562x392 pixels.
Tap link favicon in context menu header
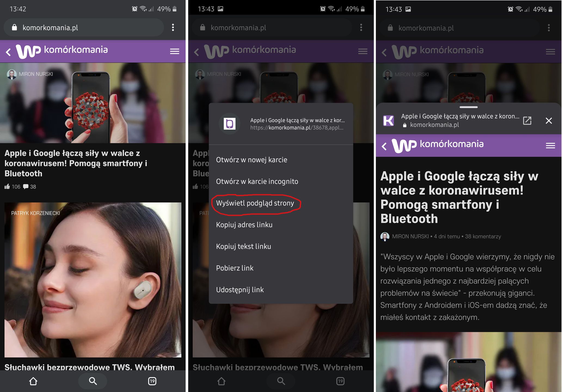click(229, 124)
